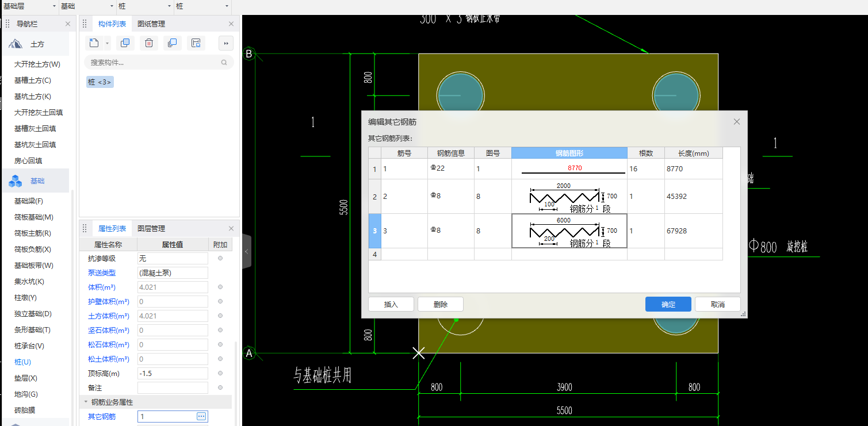Image resolution: width=868 pixels, height=426 pixels.
Task: Switch to the 构件列表 tab
Action: tap(112, 24)
